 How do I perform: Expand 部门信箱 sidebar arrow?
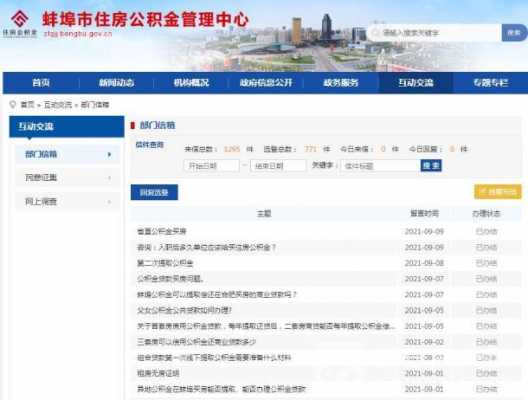[x=109, y=155]
